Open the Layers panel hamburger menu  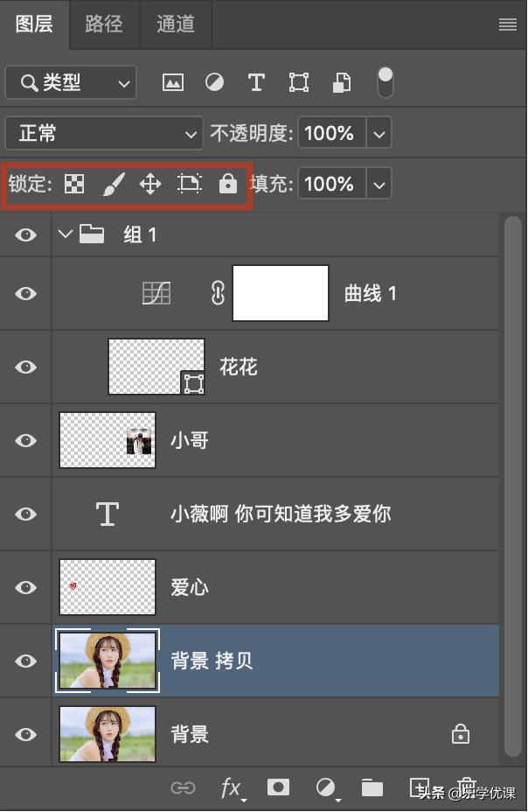click(507, 24)
